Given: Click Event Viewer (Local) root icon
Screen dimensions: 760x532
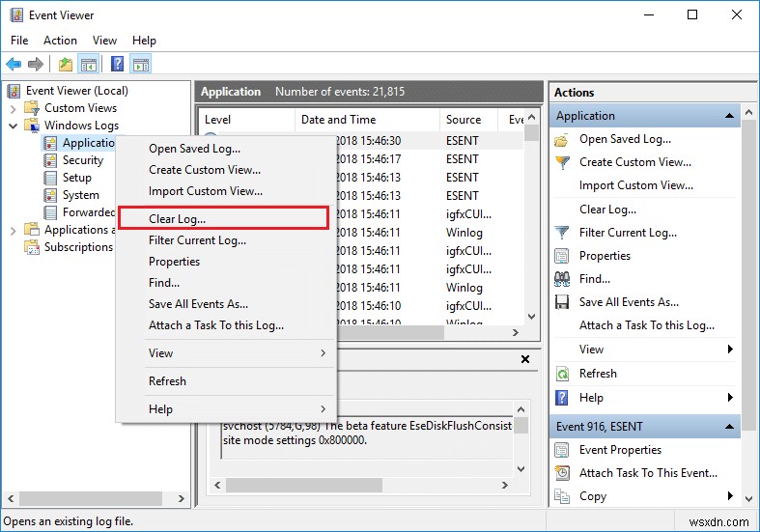Looking at the screenshot, I should (x=14, y=91).
